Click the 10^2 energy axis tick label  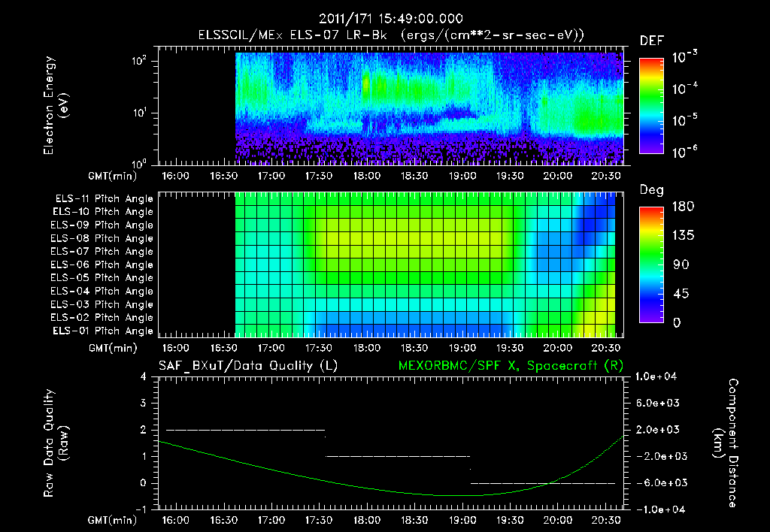(x=139, y=61)
